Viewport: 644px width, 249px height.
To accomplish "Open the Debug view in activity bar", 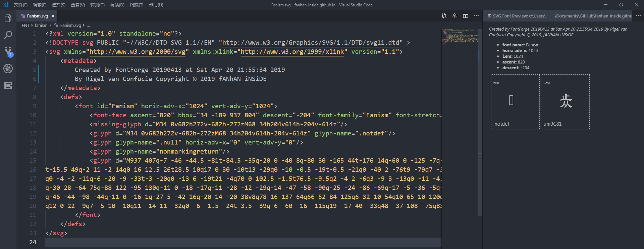I will pyautogui.click(x=8, y=69).
